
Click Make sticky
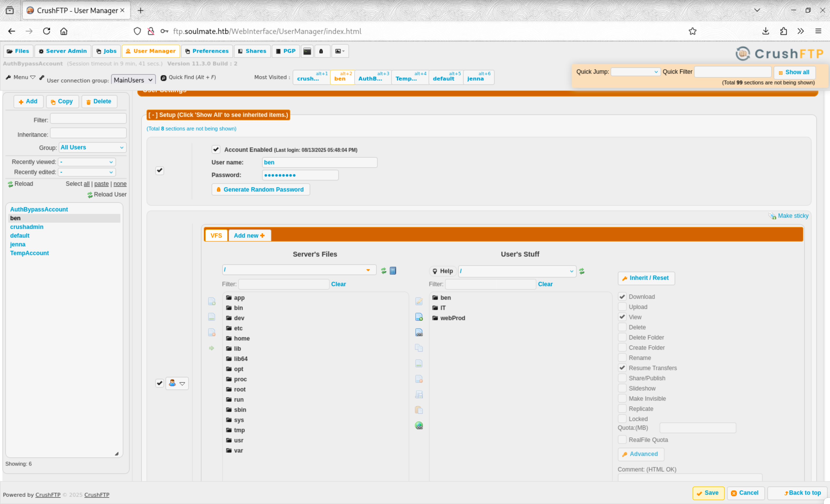click(x=788, y=216)
